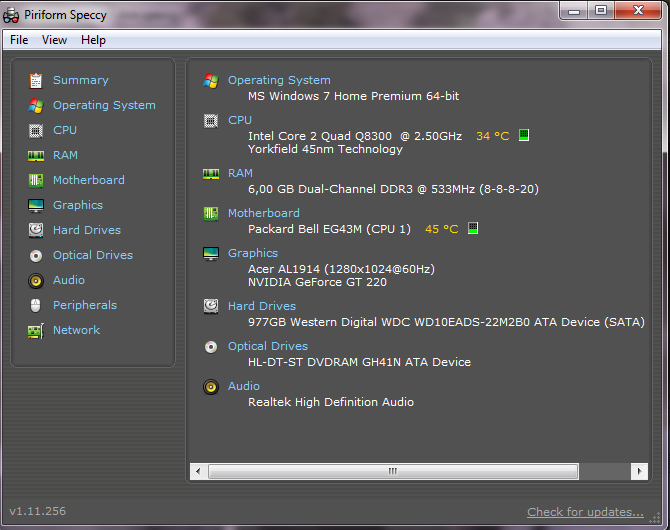The height and width of the screenshot is (530, 670).
Task: Select CPU section in the sidebar
Action: [65, 130]
